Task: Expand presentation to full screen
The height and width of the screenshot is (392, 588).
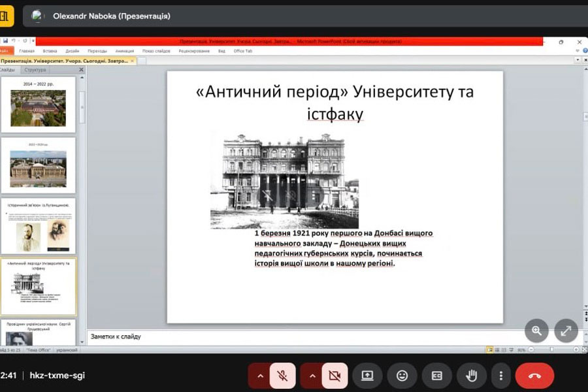Action: [566, 331]
